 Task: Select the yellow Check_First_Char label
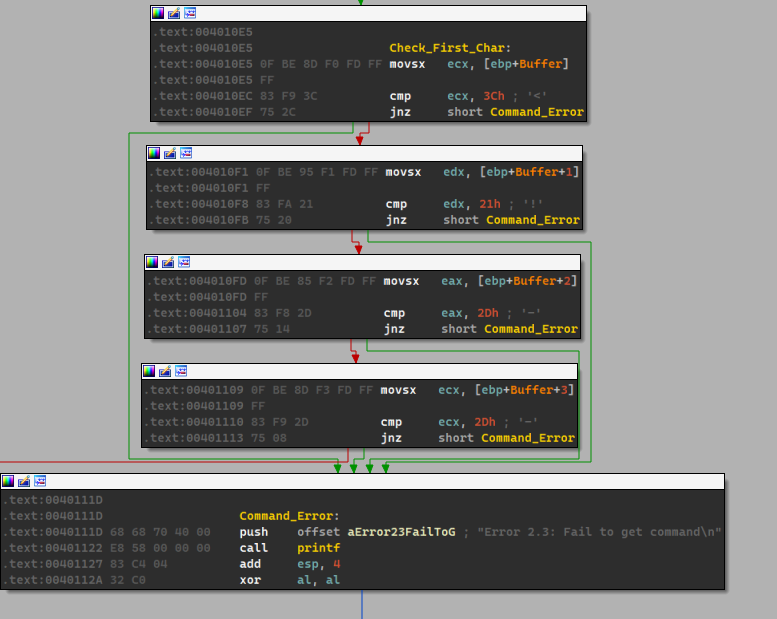450,48
